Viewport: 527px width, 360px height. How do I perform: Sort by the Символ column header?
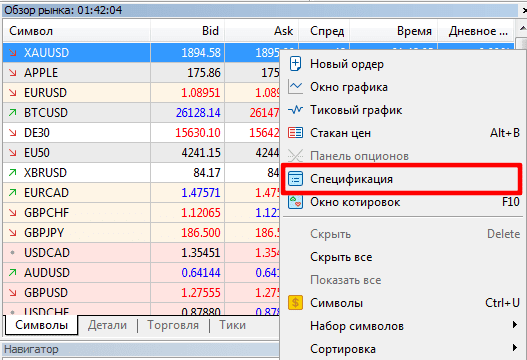[x=77, y=31]
